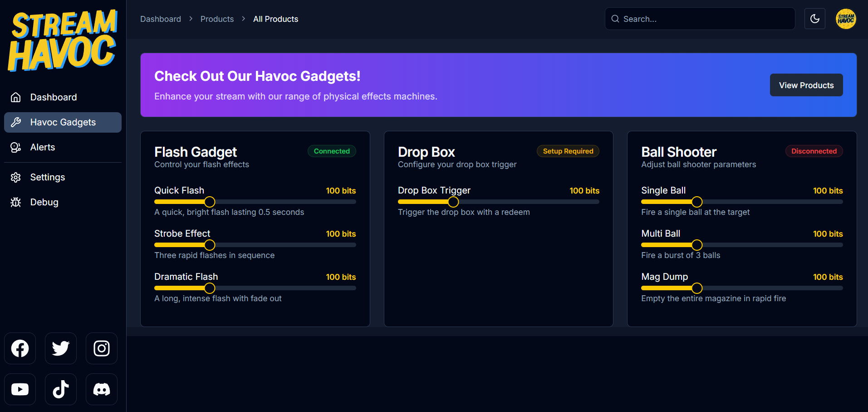Click 'Check Out Our Havoc Gadgets!' banner heading
Viewport: 868px width, 412px height.
[x=257, y=76]
